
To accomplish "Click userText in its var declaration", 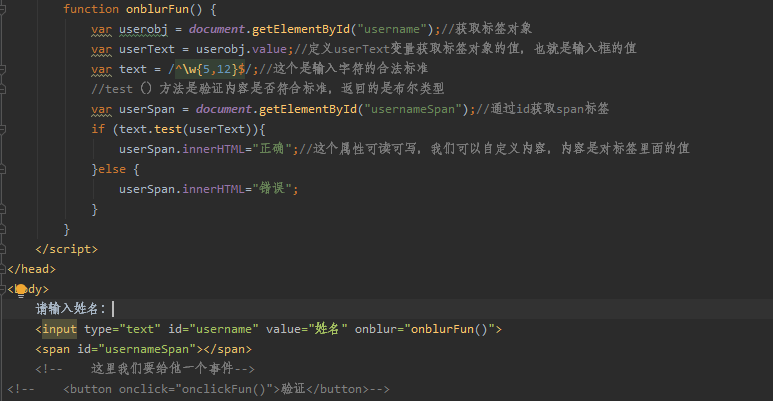I will 147,49.
